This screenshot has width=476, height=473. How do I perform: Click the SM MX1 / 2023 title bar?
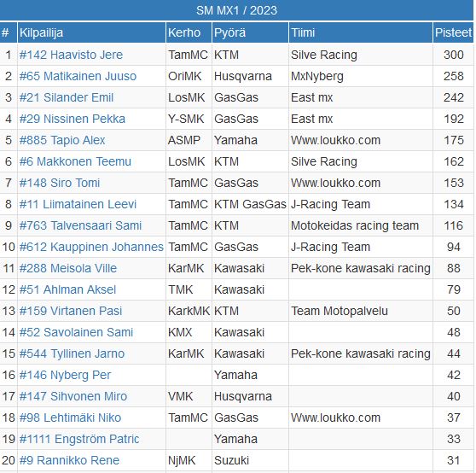(x=237, y=10)
